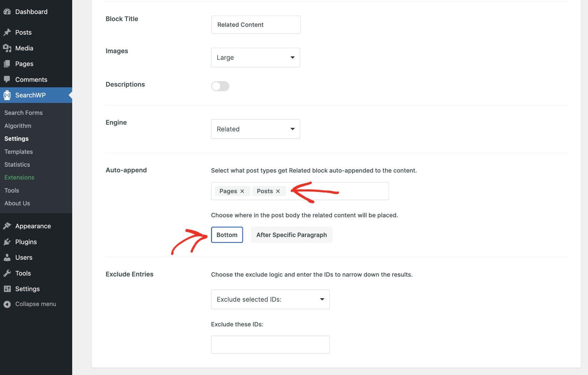Select After Specific Paragraph placement

pos(292,235)
